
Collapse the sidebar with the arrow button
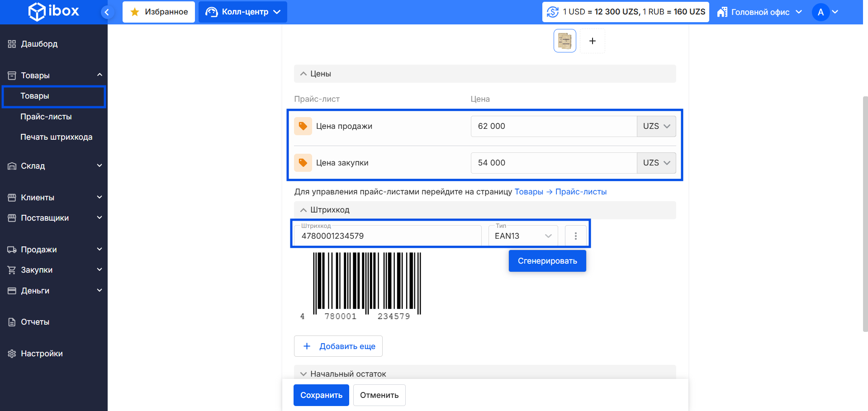[x=107, y=12]
